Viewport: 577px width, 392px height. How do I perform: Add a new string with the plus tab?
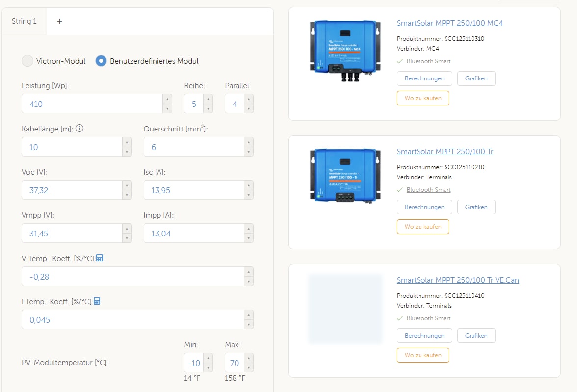[x=59, y=22]
